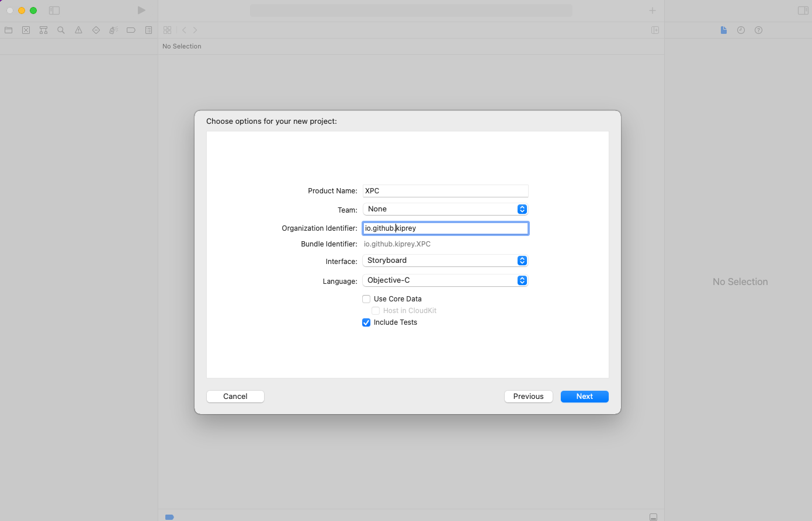This screenshot has width=812, height=521.
Task: Click the Run play button
Action: coord(141,11)
